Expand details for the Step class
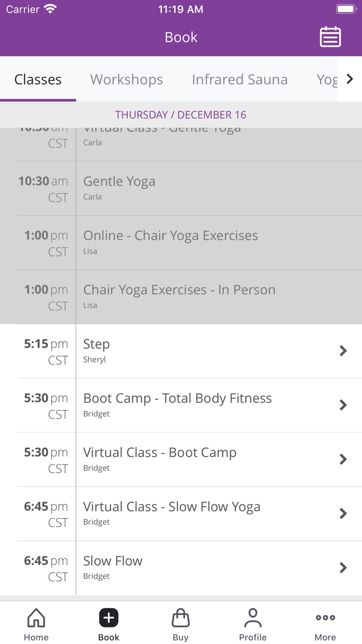This screenshot has width=362, height=644. 181,350
